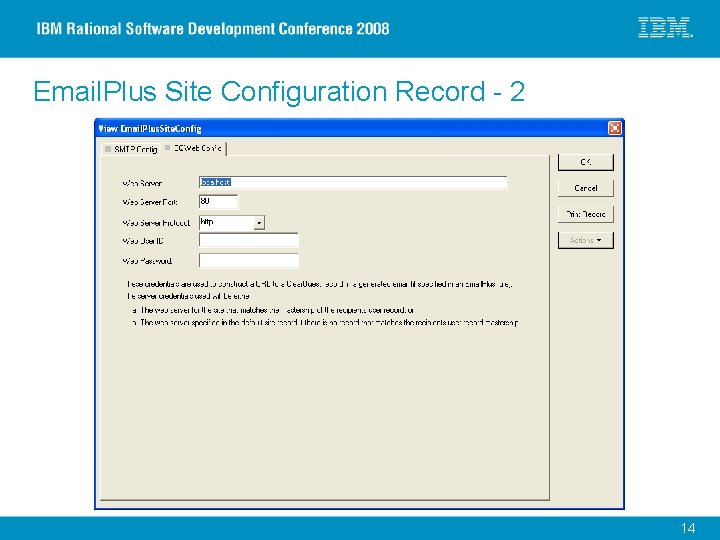The width and height of the screenshot is (720, 540).
Task: Click the Web Server input field
Action: pyautogui.click(x=353, y=182)
